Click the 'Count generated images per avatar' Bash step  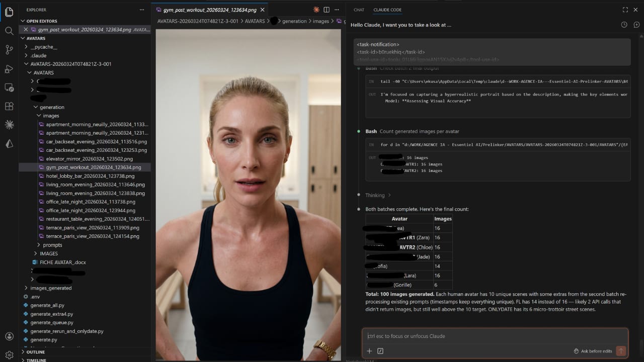pyautogui.click(x=413, y=131)
